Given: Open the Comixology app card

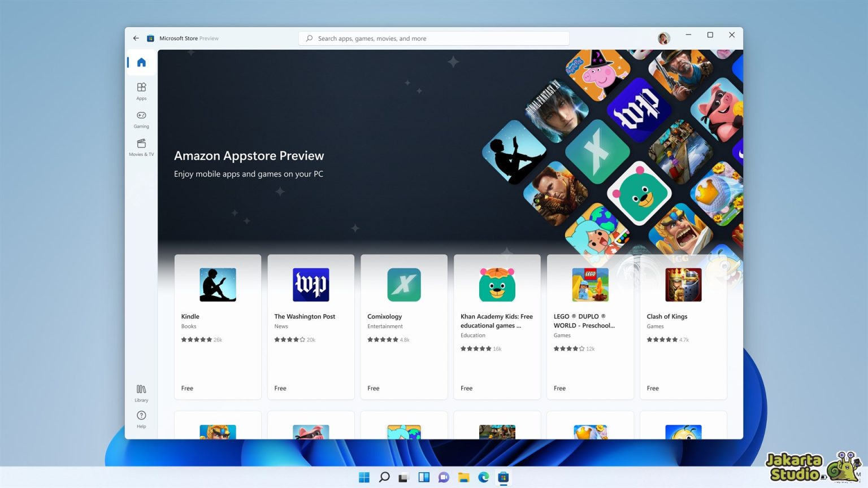Looking at the screenshot, I should point(404,327).
